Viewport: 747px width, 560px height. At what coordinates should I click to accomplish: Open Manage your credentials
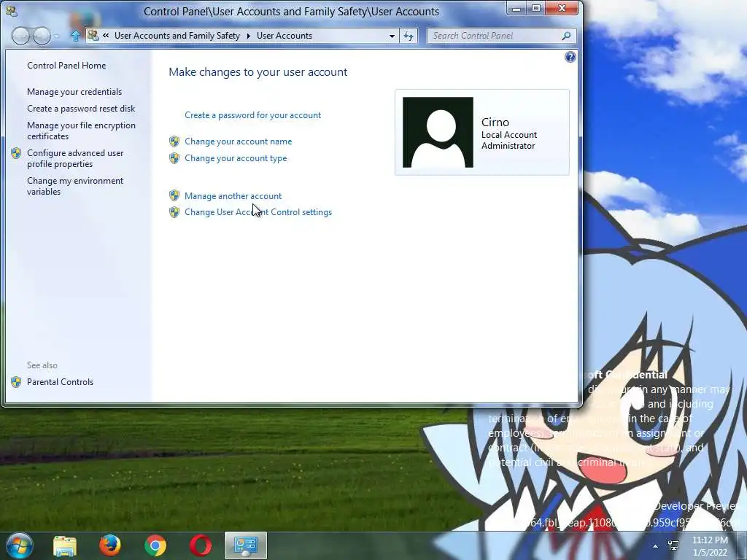74,92
